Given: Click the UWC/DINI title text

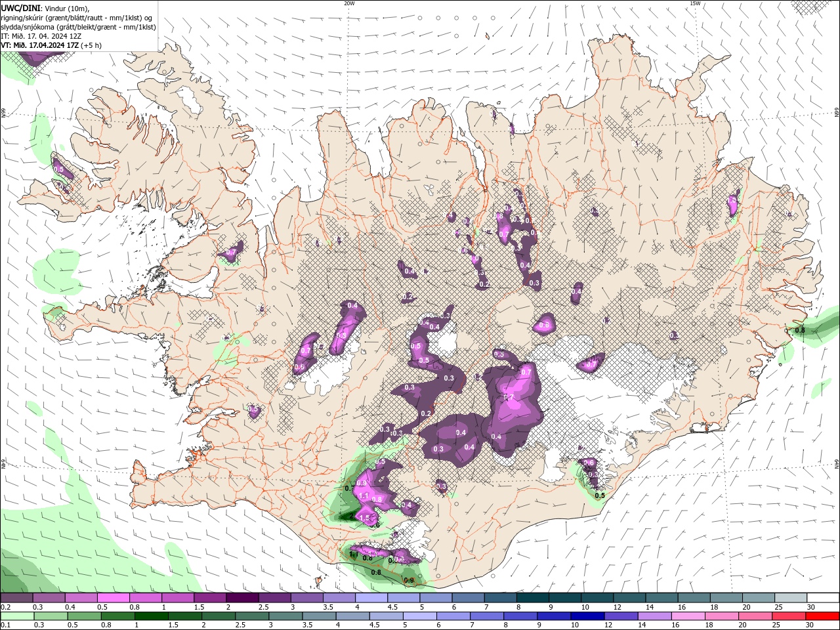Looking at the screenshot, I should tap(21, 8).
